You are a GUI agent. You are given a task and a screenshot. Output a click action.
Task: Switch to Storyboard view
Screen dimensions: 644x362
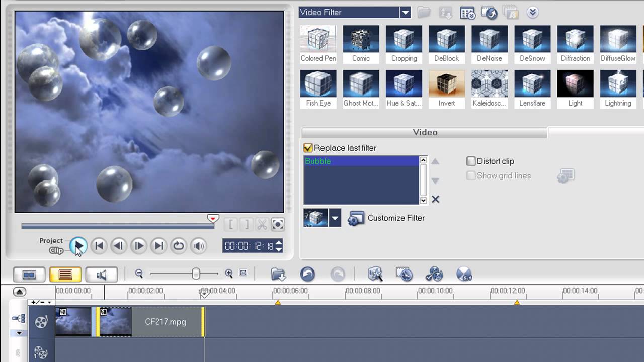tap(29, 274)
